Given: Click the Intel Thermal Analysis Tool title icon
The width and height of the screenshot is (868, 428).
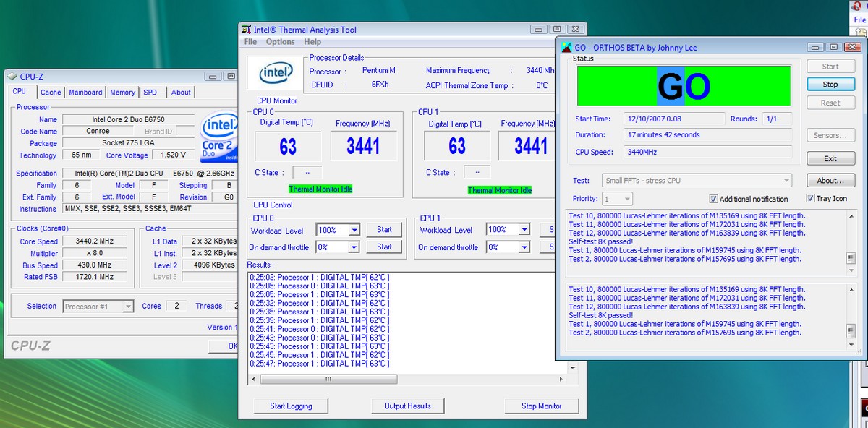Looking at the screenshot, I should [x=246, y=30].
